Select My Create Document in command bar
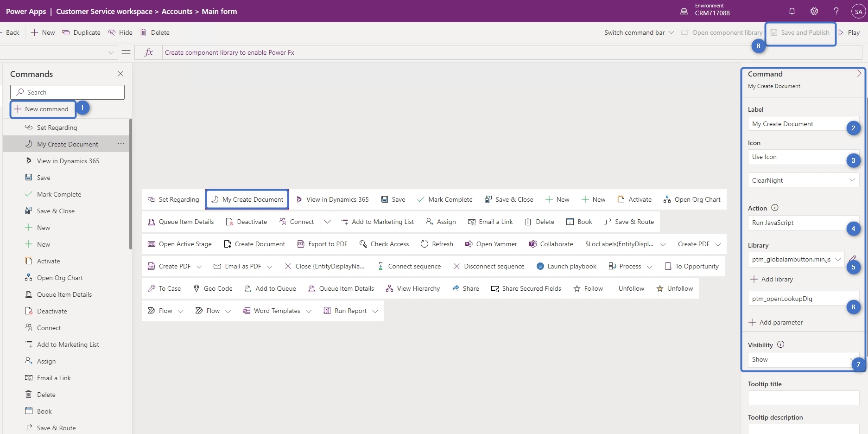This screenshot has height=434, width=868. 247,199
